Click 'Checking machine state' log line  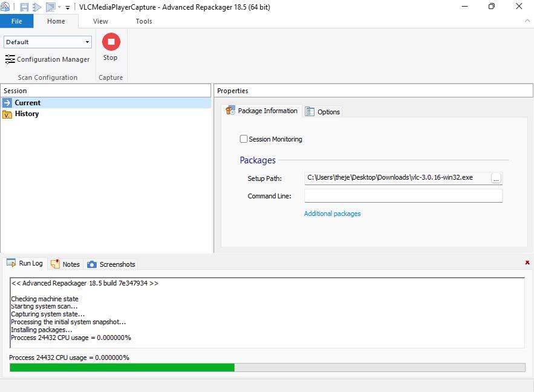(x=45, y=299)
